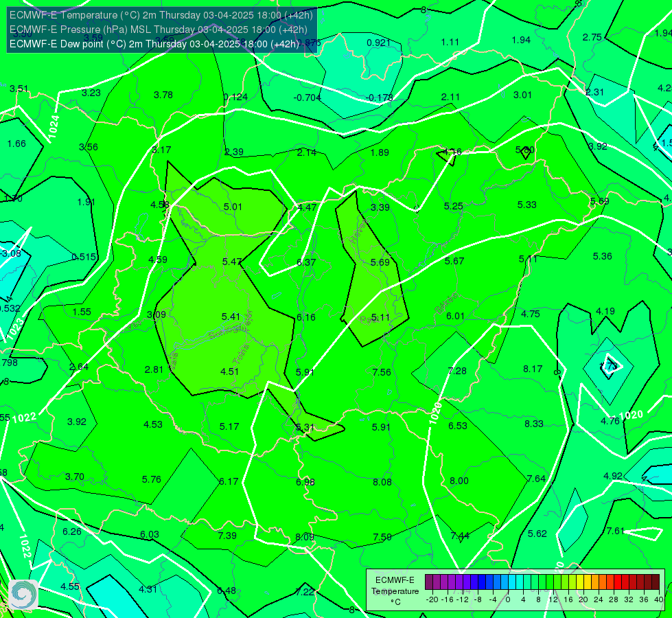Click the dew point value 5.17

point(229,426)
